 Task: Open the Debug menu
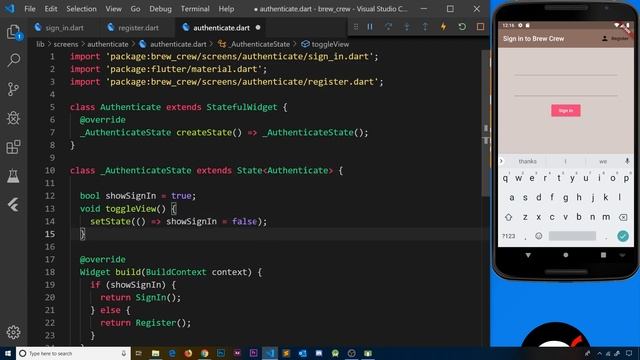(160, 9)
